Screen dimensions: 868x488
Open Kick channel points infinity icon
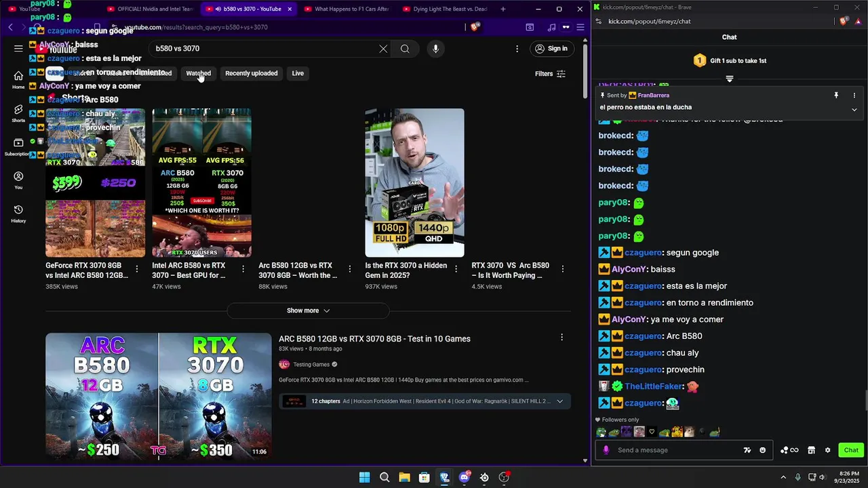click(789, 450)
